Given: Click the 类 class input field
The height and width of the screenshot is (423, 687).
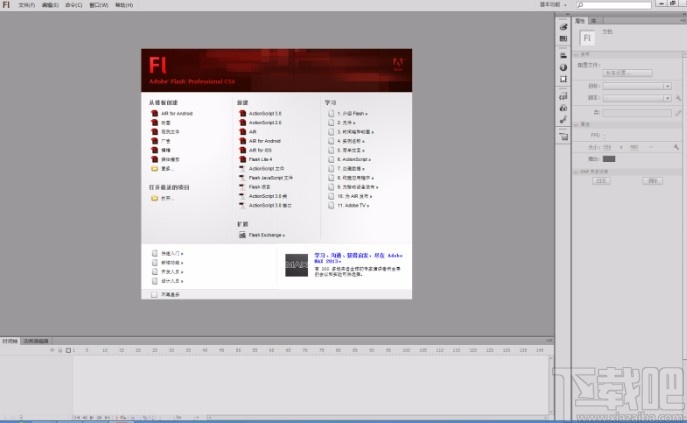Looking at the screenshot, I should pyautogui.click(x=637, y=113).
